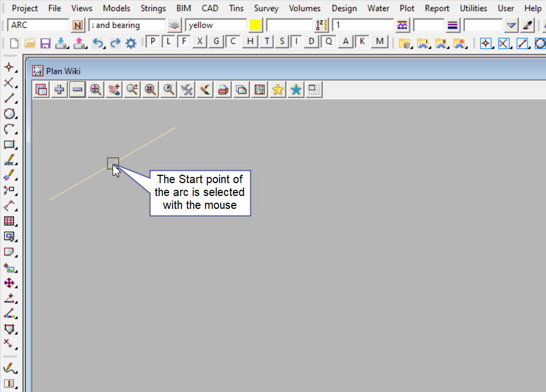Image resolution: width=546 pixels, height=392 pixels.
Task: Toggle the P snap button
Action: click(x=152, y=41)
